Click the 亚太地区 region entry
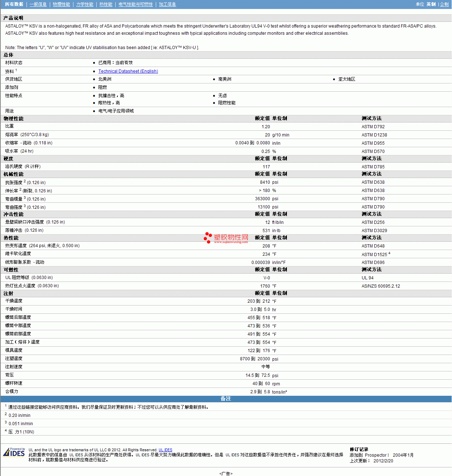The height and width of the screenshot is (476, 452). pos(347,79)
